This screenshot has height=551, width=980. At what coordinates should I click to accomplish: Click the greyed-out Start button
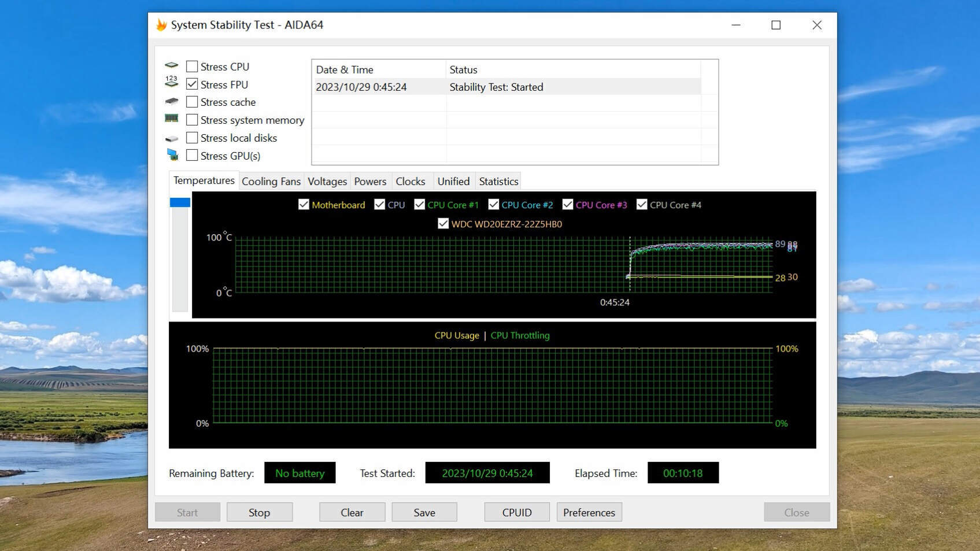(187, 512)
